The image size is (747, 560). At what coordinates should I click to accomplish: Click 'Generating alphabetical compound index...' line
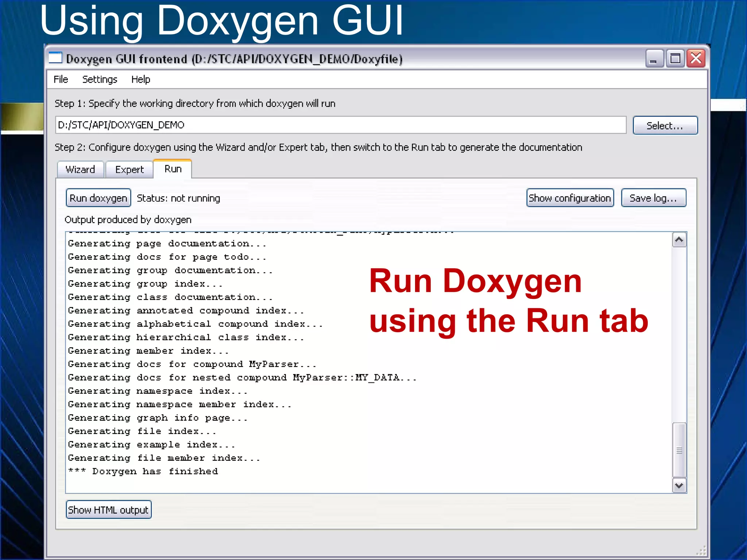[195, 324]
